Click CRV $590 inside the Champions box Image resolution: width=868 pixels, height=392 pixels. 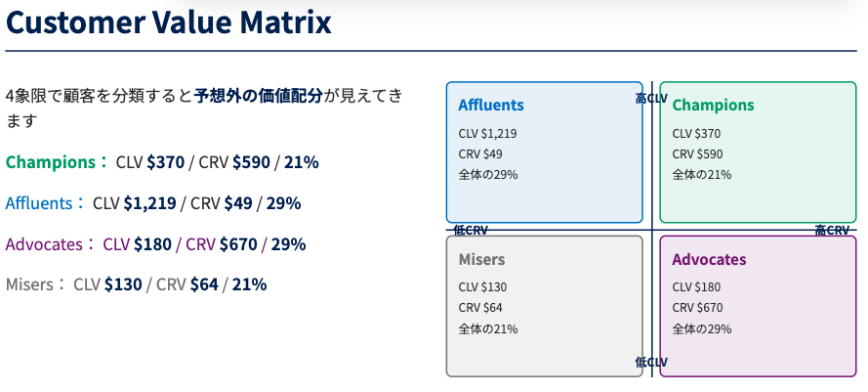click(x=697, y=154)
